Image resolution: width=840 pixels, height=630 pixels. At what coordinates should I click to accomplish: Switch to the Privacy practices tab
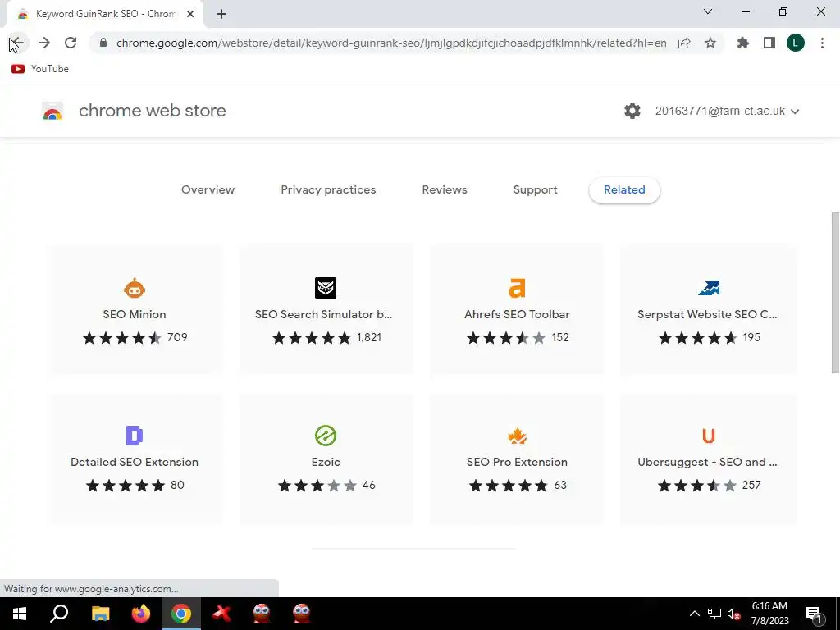click(328, 189)
